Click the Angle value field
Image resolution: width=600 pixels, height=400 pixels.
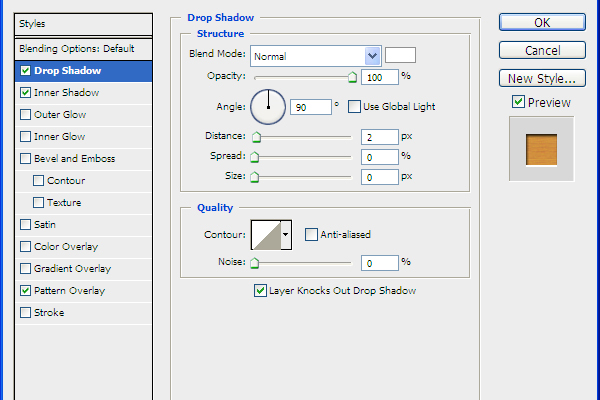click(311, 107)
